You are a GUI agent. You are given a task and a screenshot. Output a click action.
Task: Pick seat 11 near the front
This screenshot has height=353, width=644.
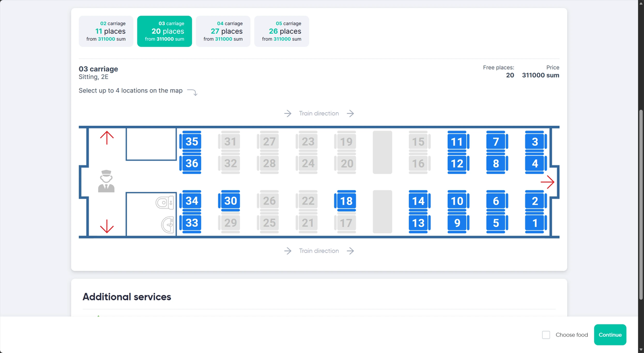[457, 142]
